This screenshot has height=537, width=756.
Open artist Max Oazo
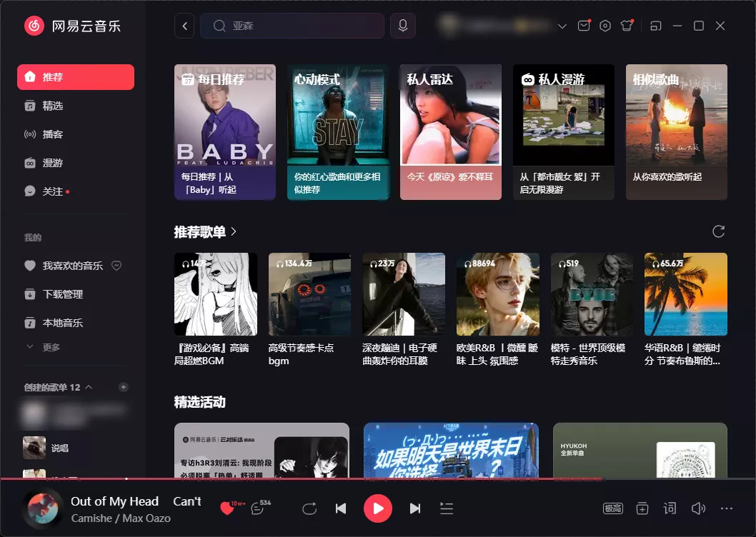click(146, 518)
